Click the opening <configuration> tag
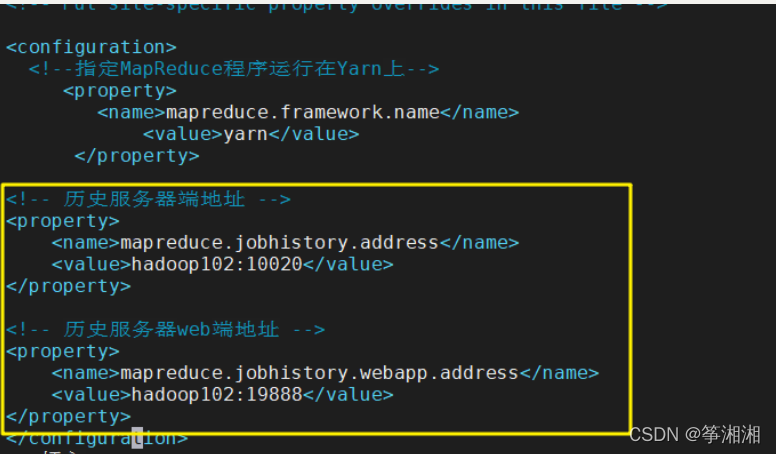Viewport: 776px width, 454px height. (91, 47)
